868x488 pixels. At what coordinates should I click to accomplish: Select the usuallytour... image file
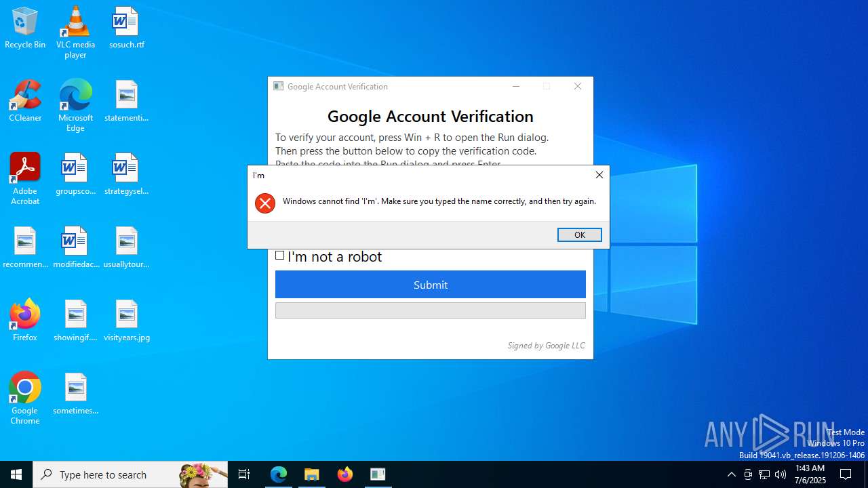(126, 247)
